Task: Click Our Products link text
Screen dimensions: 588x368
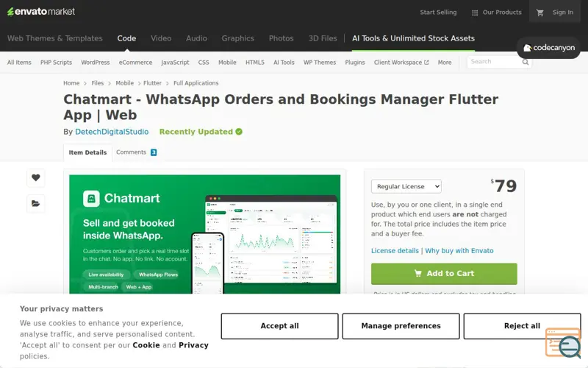Action: (x=502, y=13)
